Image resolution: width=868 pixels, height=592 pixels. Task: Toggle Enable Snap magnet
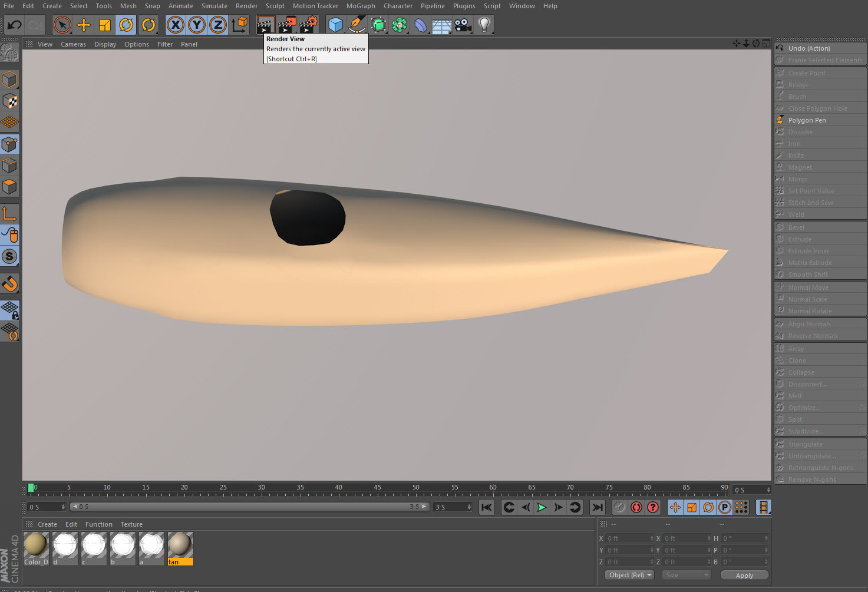pyautogui.click(x=10, y=283)
